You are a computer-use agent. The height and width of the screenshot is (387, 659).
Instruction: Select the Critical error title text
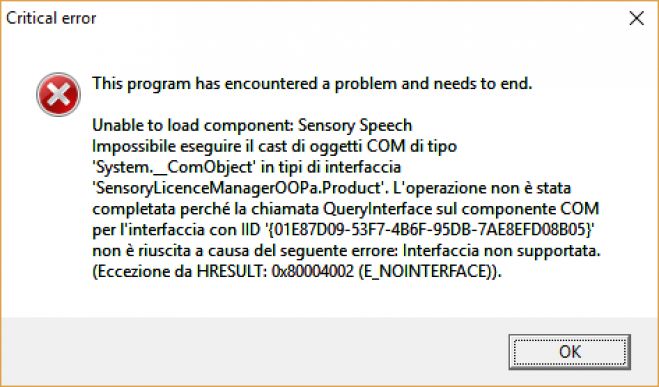pyautogui.click(x=51, y=18)
